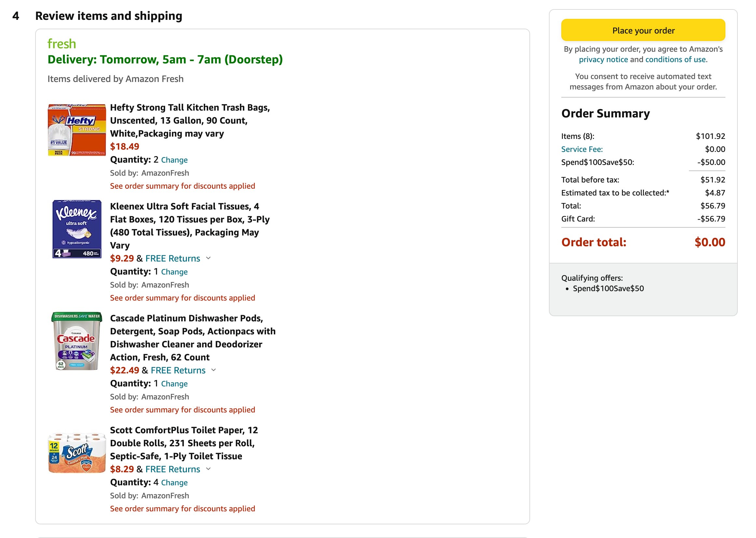Expand FREE Returns details for Cascade pods
This screenshot has height=538, width=756.
(x=177, y=370)
